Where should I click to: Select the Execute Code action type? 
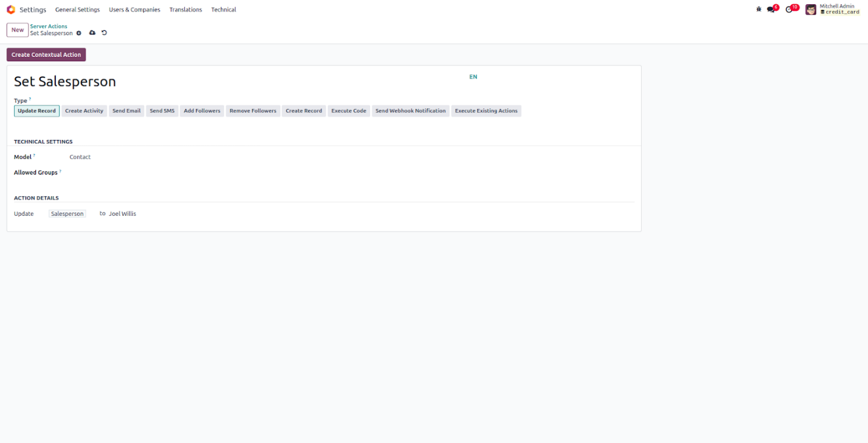pyautogui.click(x=349, y=111)
